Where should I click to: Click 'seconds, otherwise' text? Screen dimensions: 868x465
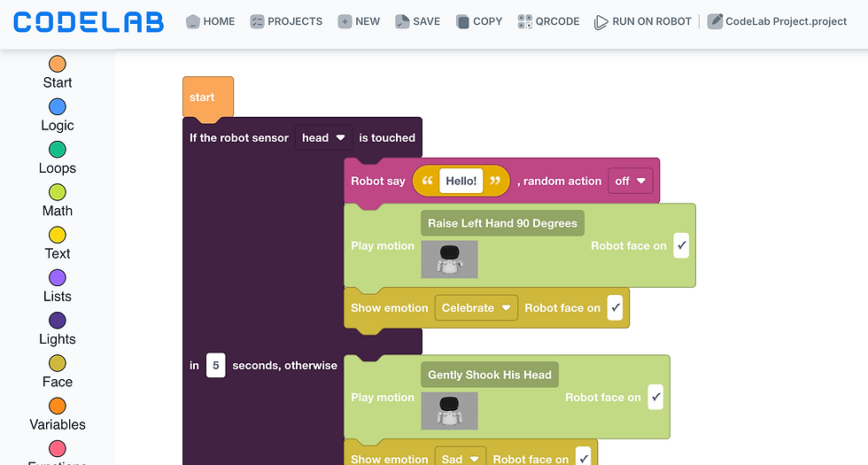click(x=284, y=365)
